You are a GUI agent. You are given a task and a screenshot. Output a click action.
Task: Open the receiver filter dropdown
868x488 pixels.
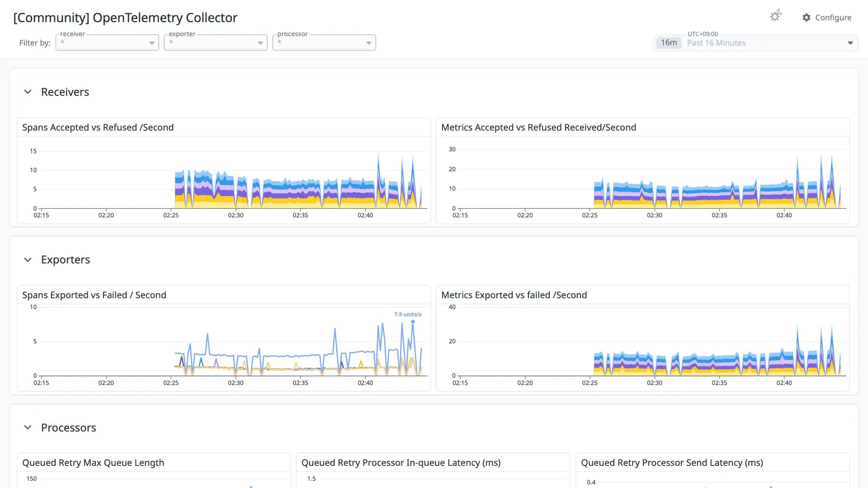pyautogui.click(x=107, y=42)
